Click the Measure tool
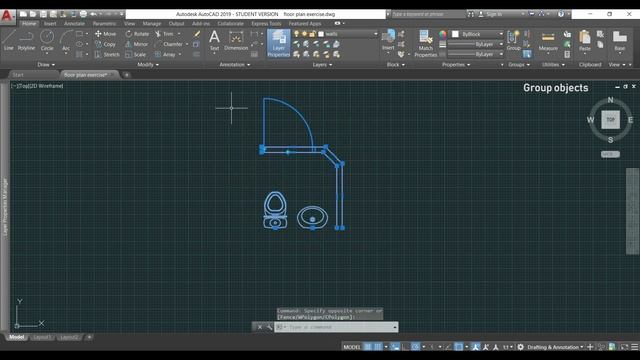Viewport: 640px width, 360px height. pyautogui.click(x=548, y=41)
